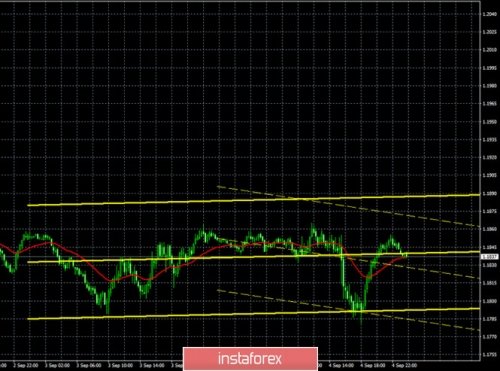The image size is (500, 371).
Task: Click the 1.1965 price axis label
Action: [x=490, y=104]
